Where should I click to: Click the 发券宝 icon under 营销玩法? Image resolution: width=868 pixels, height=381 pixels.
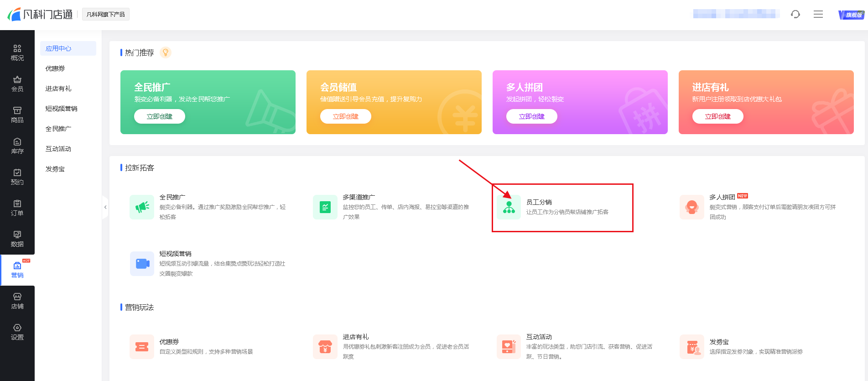(x=692, y=347)
